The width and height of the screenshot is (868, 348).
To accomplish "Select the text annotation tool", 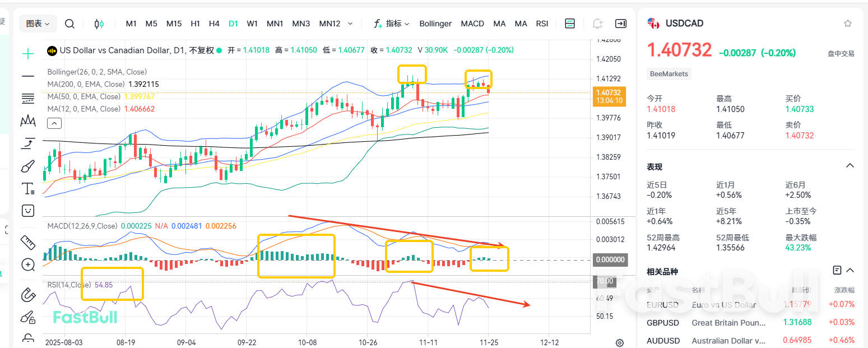I will click(27, 188).
